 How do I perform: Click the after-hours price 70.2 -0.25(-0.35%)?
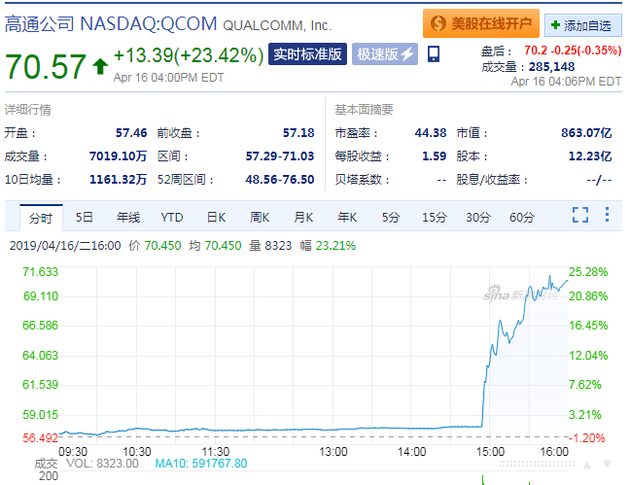(x=573, y=50)
